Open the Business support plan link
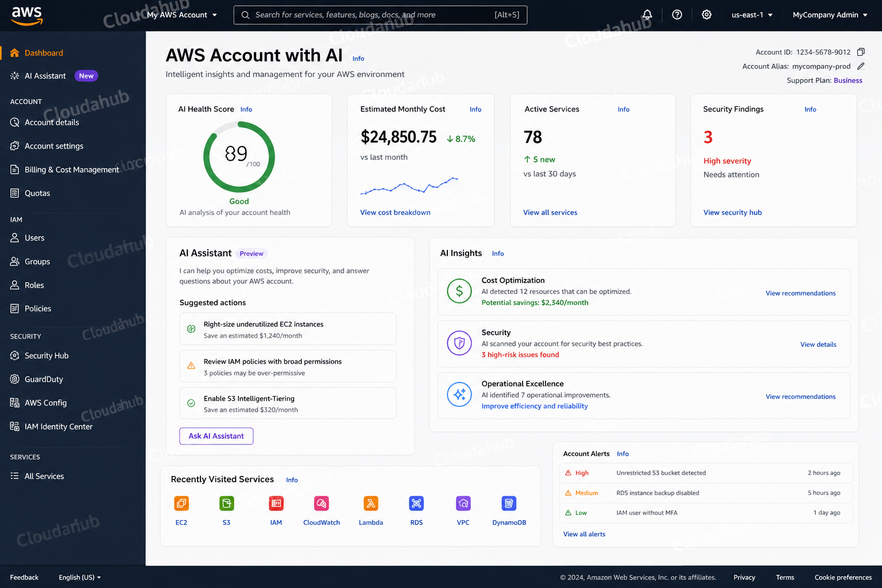Viewport: 882px width, 588px height. (848, 80)
